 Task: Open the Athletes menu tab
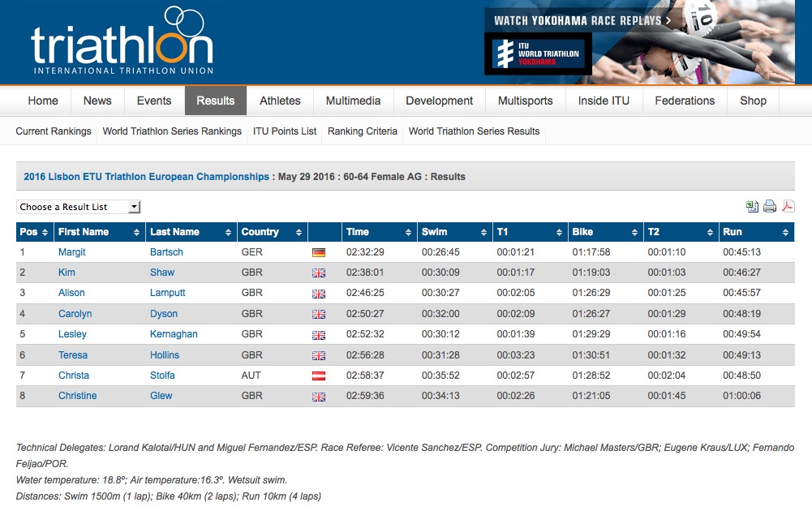click(x=280, y=101)
